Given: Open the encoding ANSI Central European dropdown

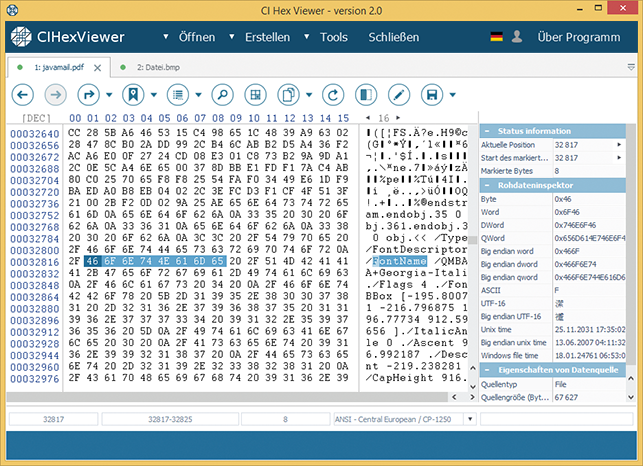Looking at the screenshot, I should pyautogui.click(x=470, y=419).
